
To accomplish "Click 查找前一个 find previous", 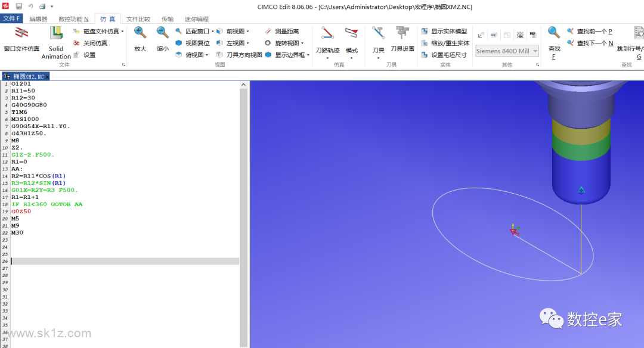I will (590, 31).
